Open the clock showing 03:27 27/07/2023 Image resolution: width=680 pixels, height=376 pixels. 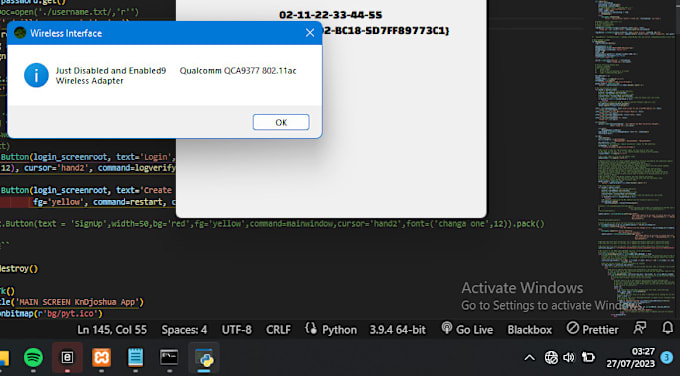pyautogui.click(x=631, y=357)
